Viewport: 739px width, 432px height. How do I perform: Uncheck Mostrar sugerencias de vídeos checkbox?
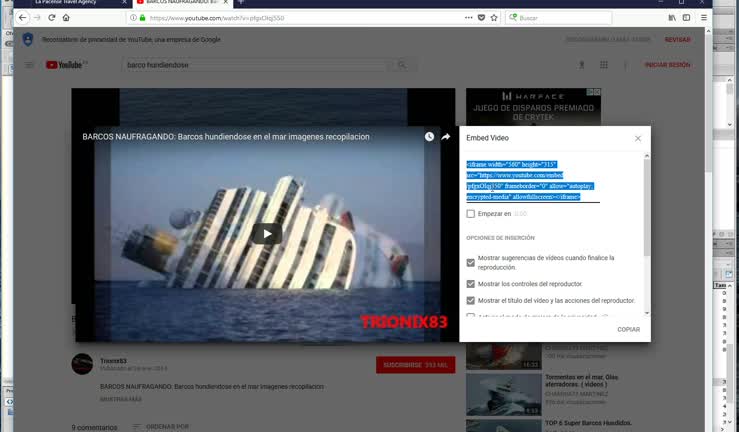[x=470, y=262]
